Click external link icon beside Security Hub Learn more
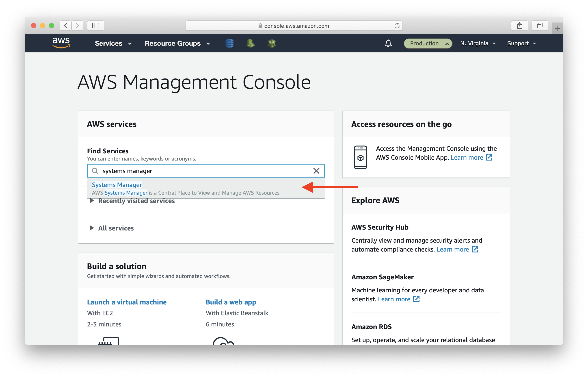The height and width of the screenshot is (378, 588). tap(475, 249)
